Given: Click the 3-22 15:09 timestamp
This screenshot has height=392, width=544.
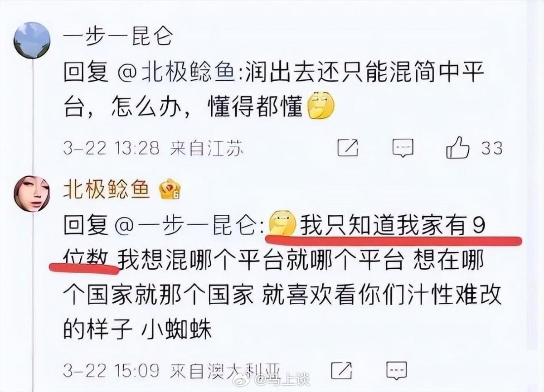Looking at the screenshot, I should tap(111, 372).
